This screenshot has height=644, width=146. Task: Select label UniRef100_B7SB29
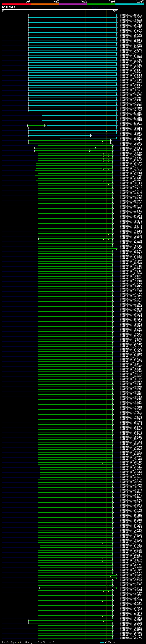131,93
